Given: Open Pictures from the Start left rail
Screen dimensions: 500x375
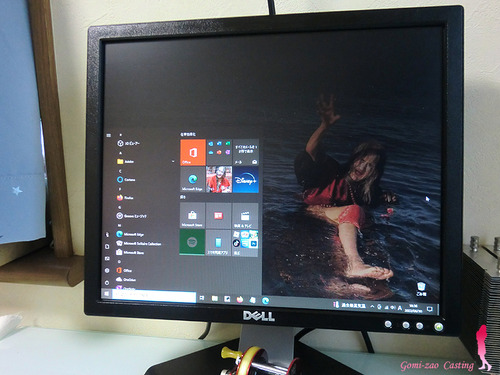Looking at the screenshot, I should (107, 259).
